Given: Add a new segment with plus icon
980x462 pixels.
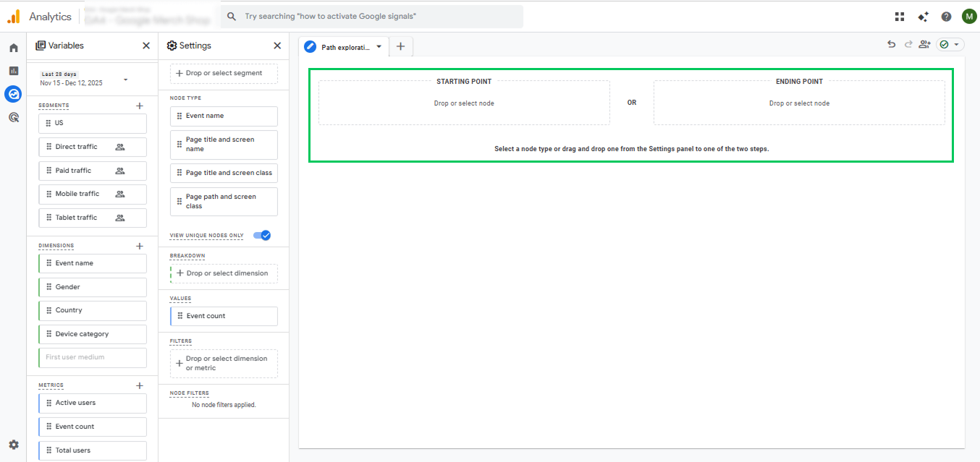Looking at the screenshot, I should tap(140, 106).
